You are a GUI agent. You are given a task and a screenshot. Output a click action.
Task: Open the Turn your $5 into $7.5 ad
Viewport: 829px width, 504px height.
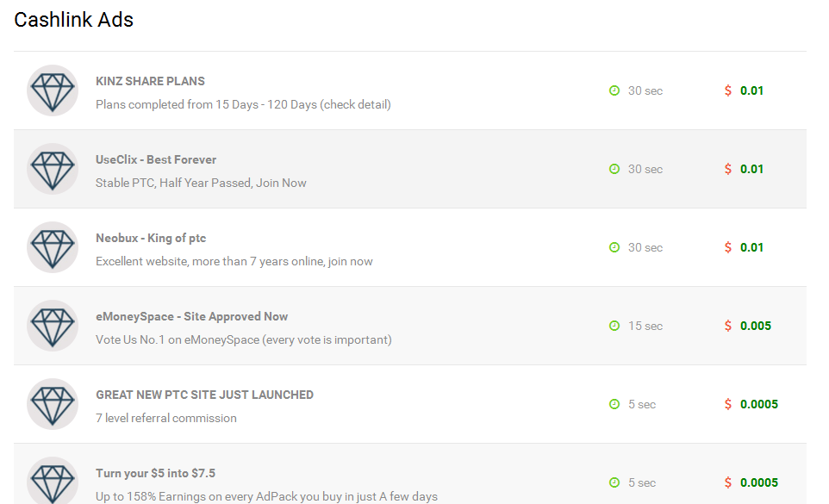point(155,473)
